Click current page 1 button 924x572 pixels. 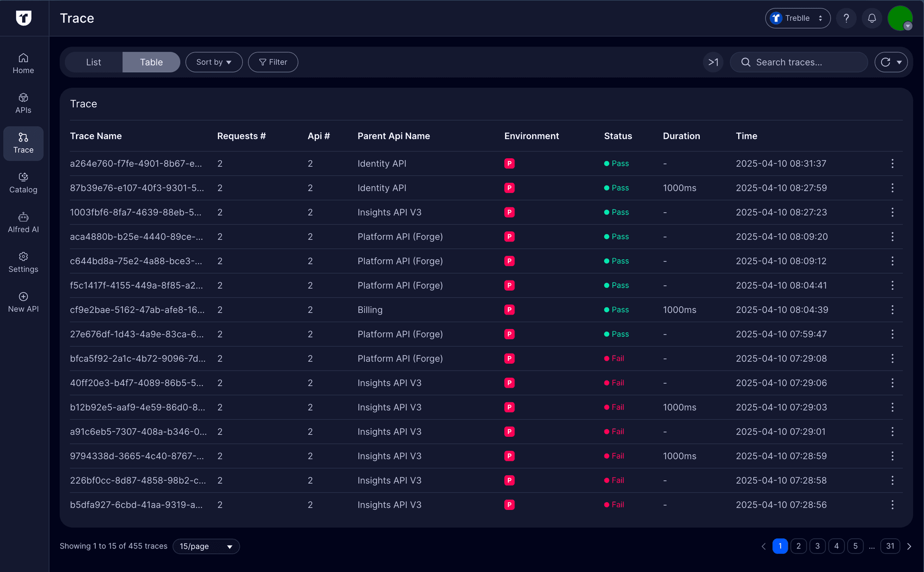click(780, 546)
